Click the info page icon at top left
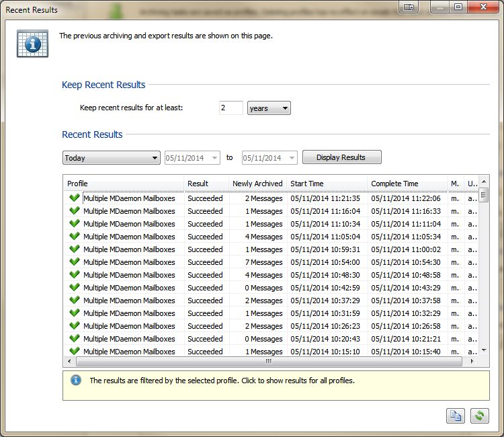The width and height of the screenshot is (504, 437). [x=32, y=44]
